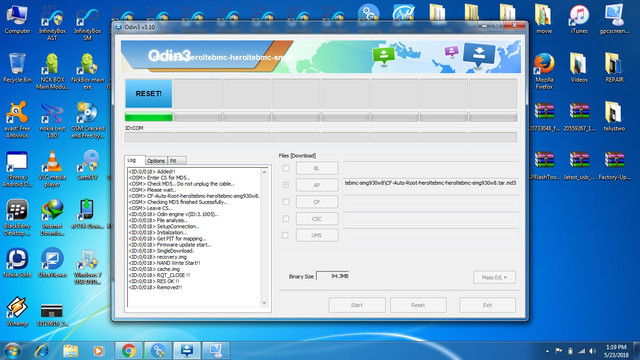
Task: Open GSM Cracked and Free shortcut
Action: [87, 120]
